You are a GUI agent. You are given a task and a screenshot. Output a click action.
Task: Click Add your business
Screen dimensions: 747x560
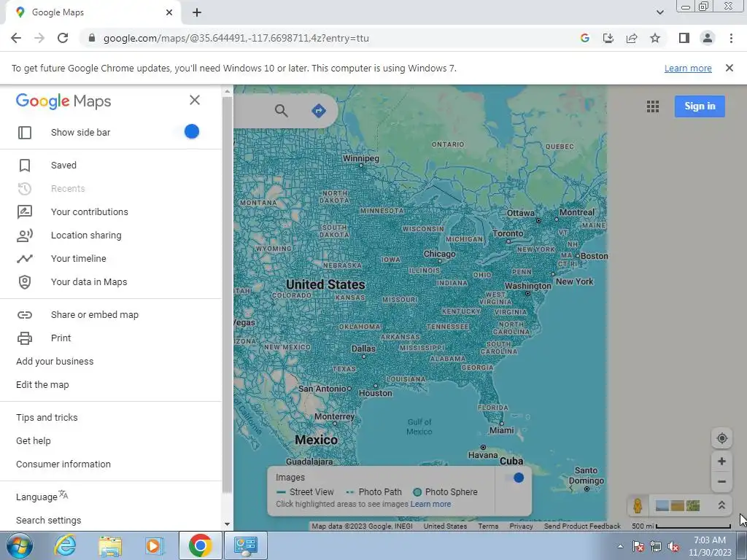[x=55, y=362]
